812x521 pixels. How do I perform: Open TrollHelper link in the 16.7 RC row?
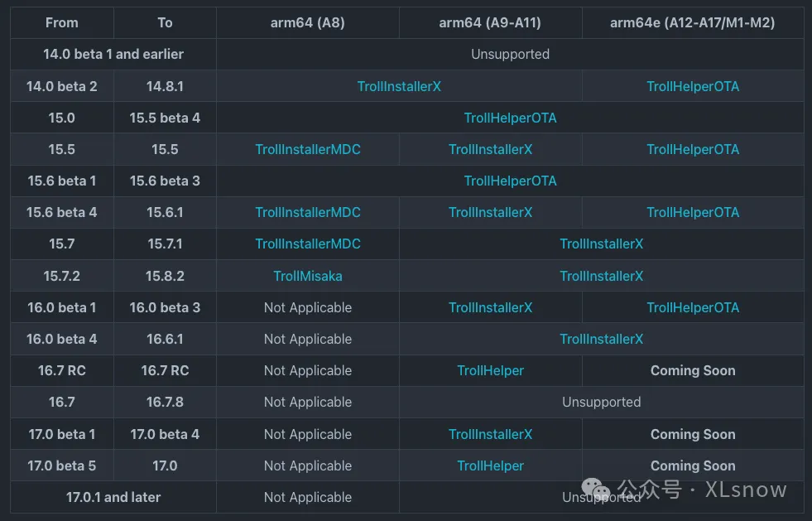(x=490, y=370)
